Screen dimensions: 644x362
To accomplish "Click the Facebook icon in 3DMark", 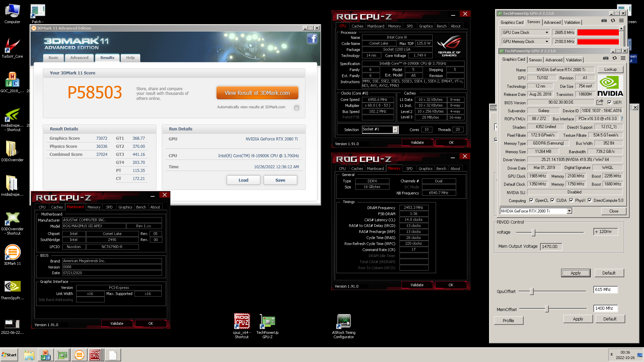I will pos(312,39).
